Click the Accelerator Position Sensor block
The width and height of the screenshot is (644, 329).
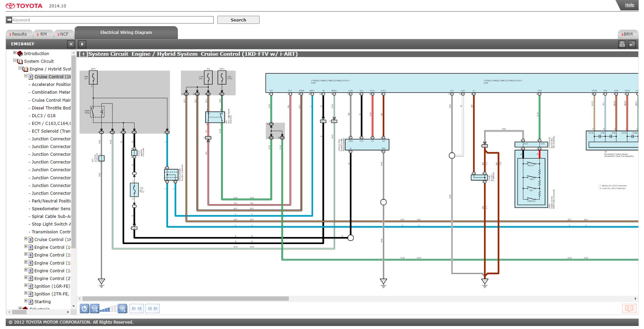tap(612, 140)
